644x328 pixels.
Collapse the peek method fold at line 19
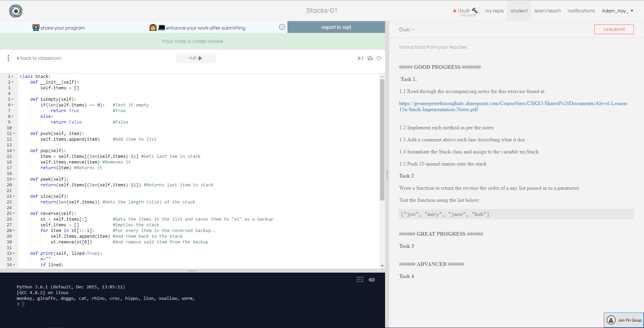click(x=14, y=179)
